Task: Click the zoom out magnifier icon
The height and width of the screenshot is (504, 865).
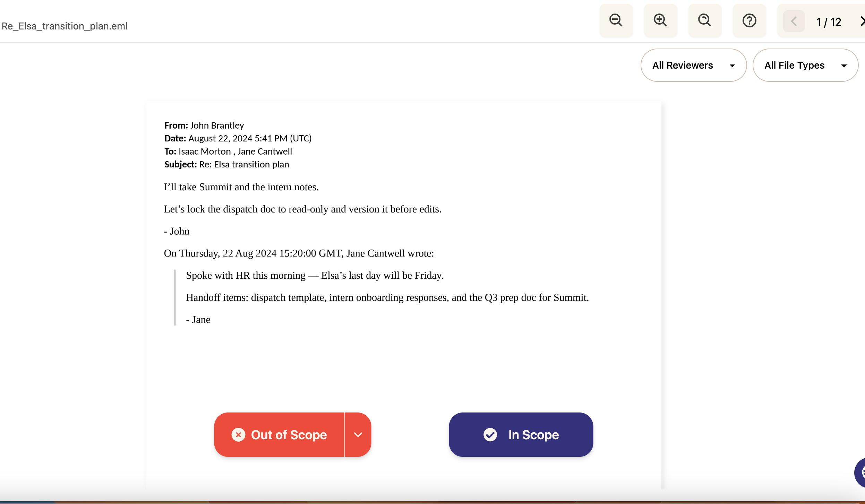Action: [616, 21]
